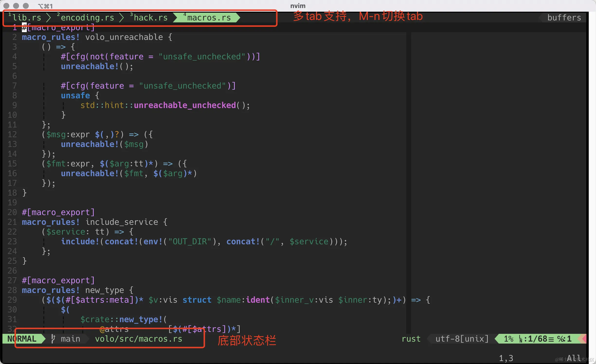Click the git branch icon before main
Screen dimensions: 596x364
(x=53, y=339)
